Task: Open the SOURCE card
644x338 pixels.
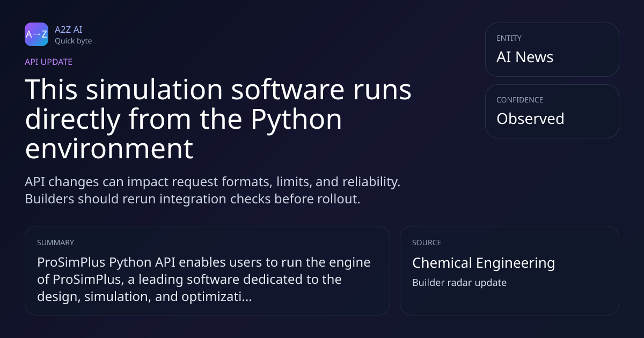Action: (x=509, y=270)
